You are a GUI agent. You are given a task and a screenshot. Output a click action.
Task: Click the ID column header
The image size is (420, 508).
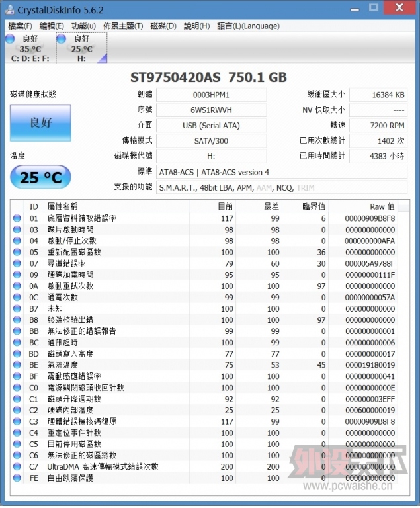pos(34,206)
